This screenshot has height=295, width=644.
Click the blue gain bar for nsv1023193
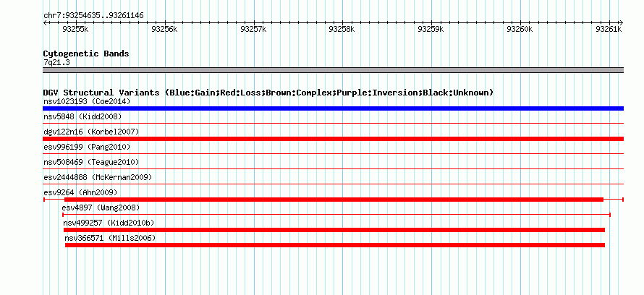(x=333, y=108)
